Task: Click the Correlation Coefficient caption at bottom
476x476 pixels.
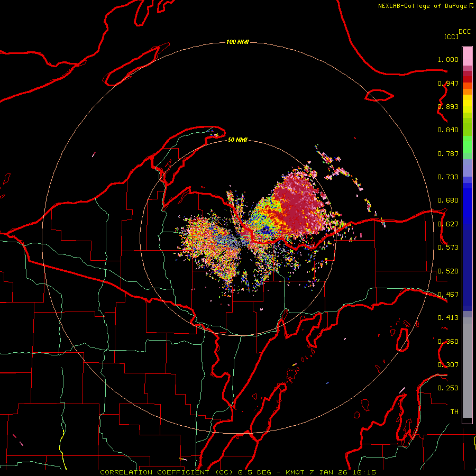Action: 238,472
